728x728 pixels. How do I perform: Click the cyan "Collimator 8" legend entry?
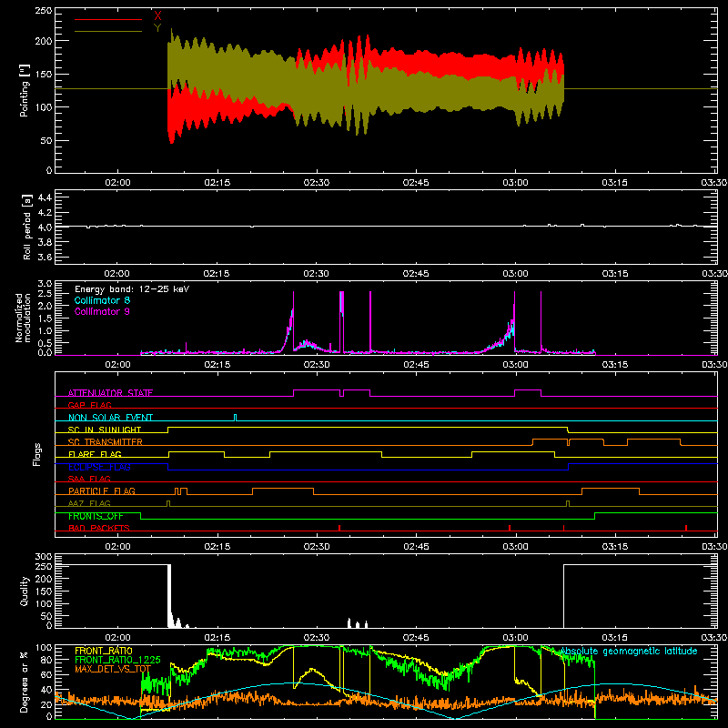[102, 300]
